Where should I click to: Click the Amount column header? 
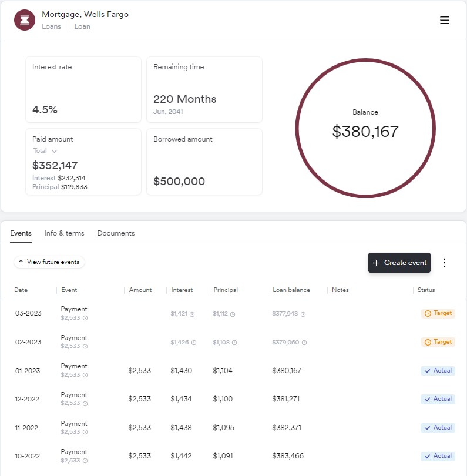(x=140, y=290)
